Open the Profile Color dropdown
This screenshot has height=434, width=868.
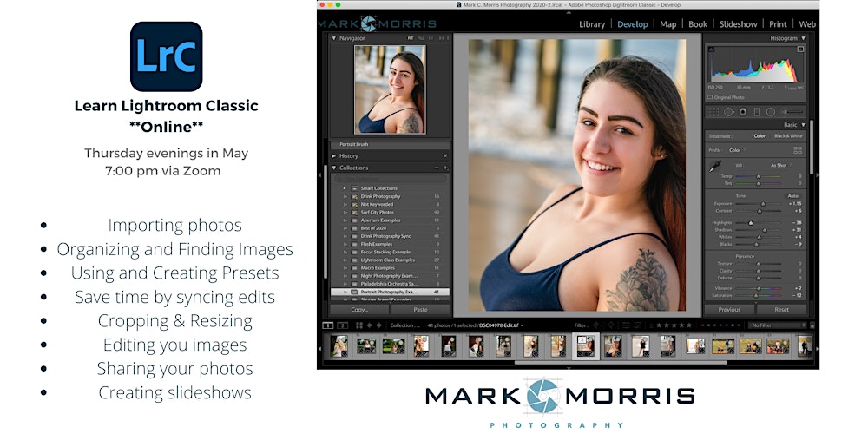pyautogui.click(x=736, y=150)
